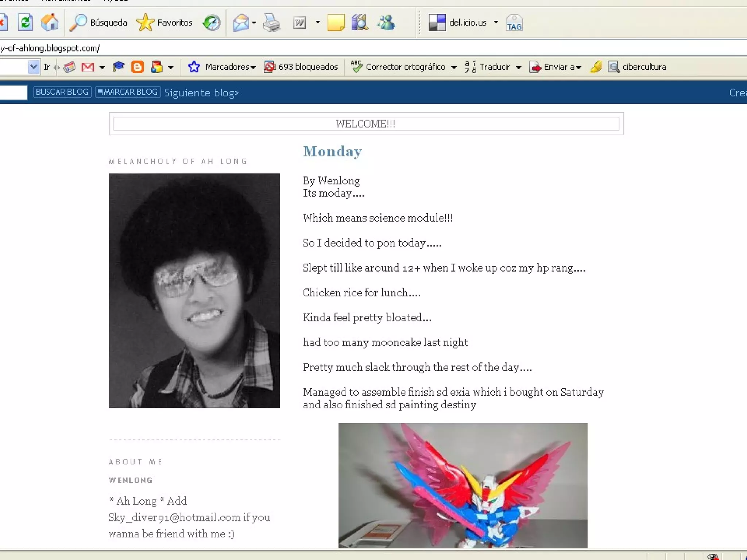Click the yellow highlighter icon
Screen dimensions: 747x560
[x=596, y=67]
